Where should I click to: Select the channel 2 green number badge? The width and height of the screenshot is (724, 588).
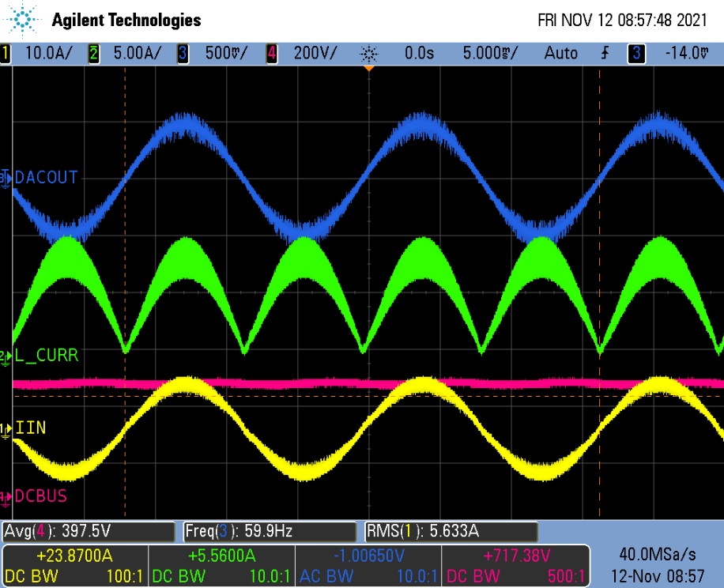click(x=94, y=54)
